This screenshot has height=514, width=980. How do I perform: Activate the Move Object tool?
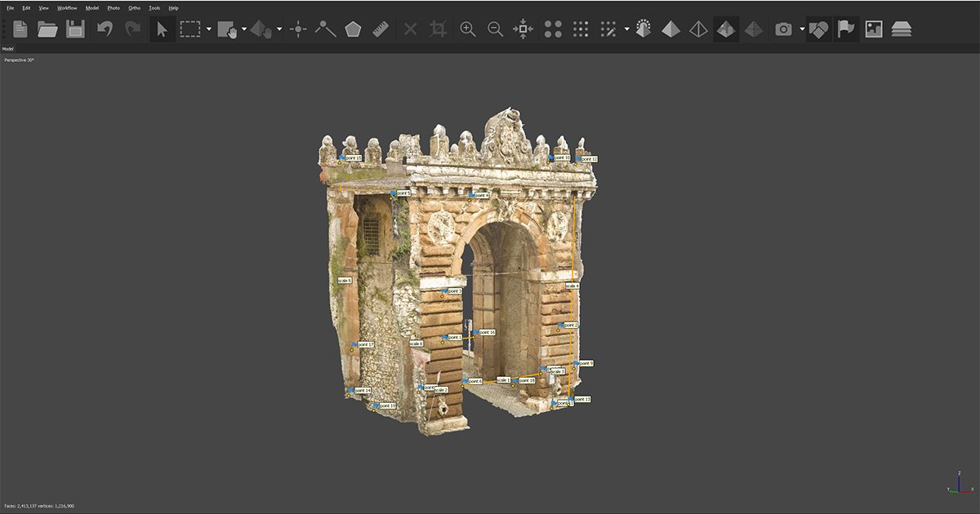coord(261,29)
